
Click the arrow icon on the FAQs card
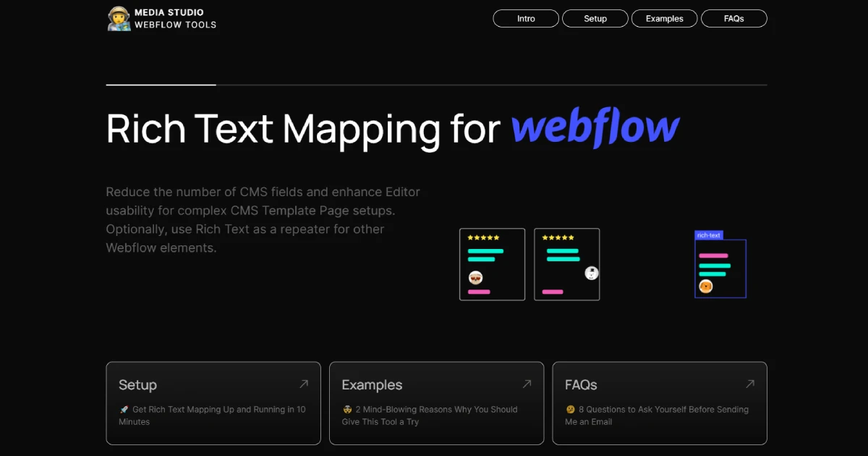[x=751, y=384]
